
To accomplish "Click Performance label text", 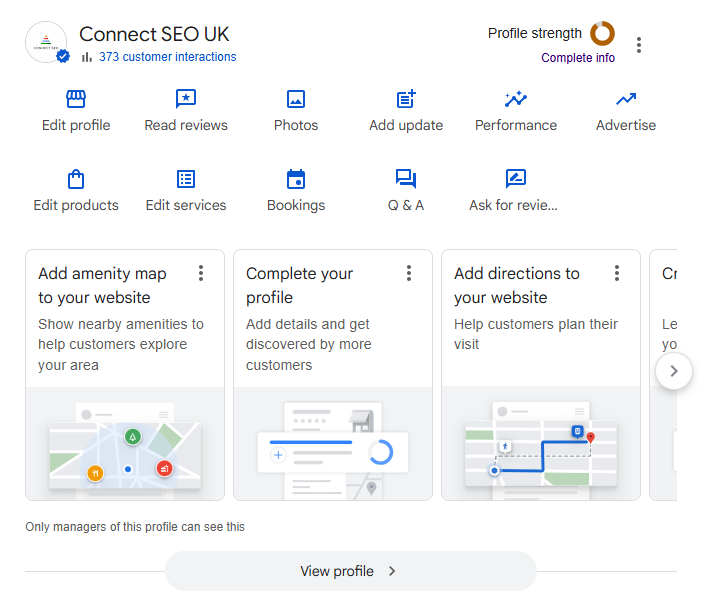I will (516, 125).
